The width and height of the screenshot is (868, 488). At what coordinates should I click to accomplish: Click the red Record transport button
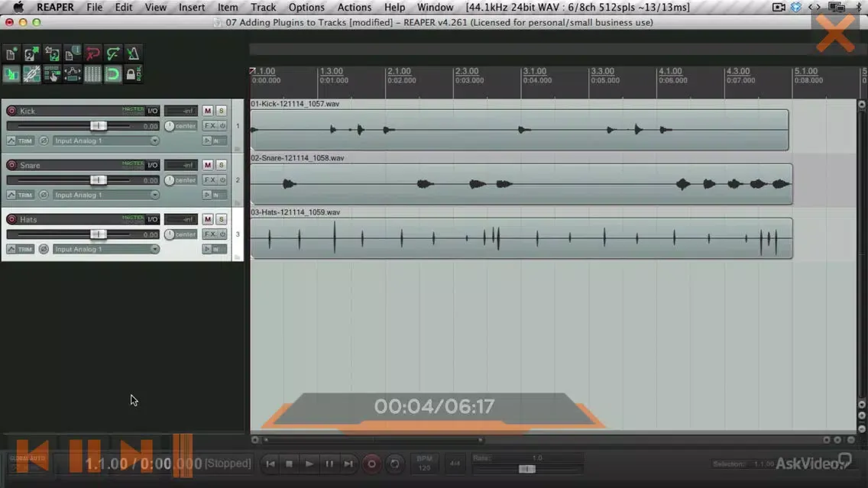(x=371, y=464)
